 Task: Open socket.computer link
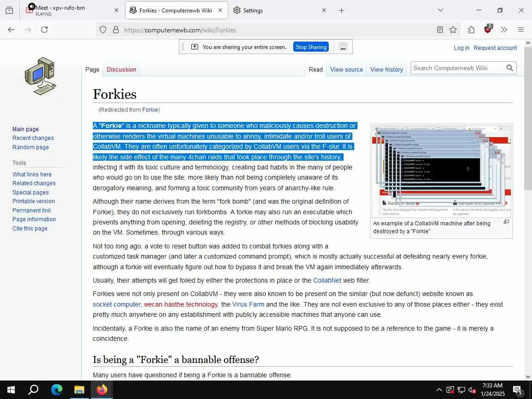tap(117, 304)
